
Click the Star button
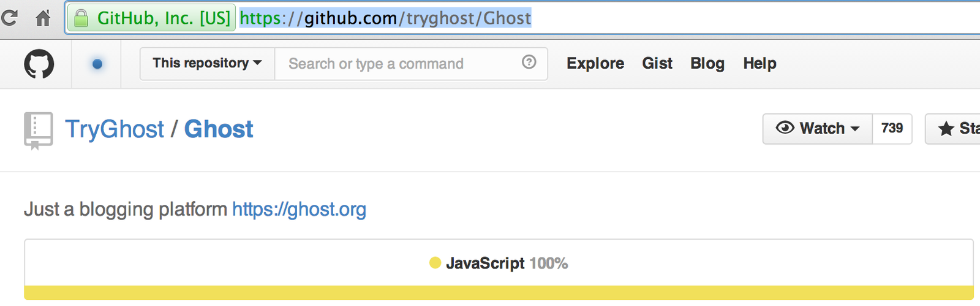[x=953, y=129]
